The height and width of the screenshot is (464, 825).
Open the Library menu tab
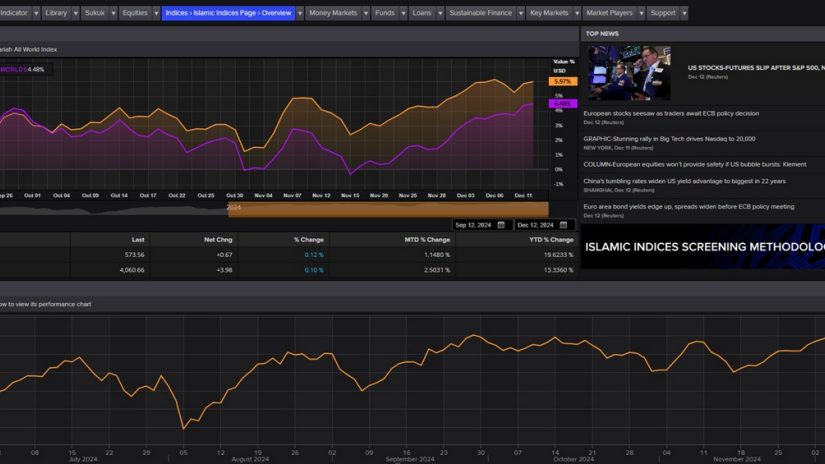pyautogui.click(x=56, y=13)
